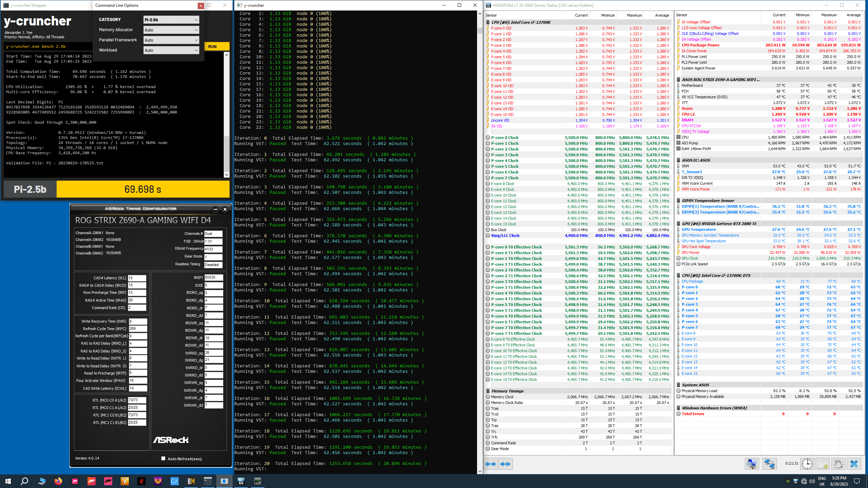Open the blue CX app on taskbar
The width and height of the screenshot is (868, 488).
[x=175, y=481]
